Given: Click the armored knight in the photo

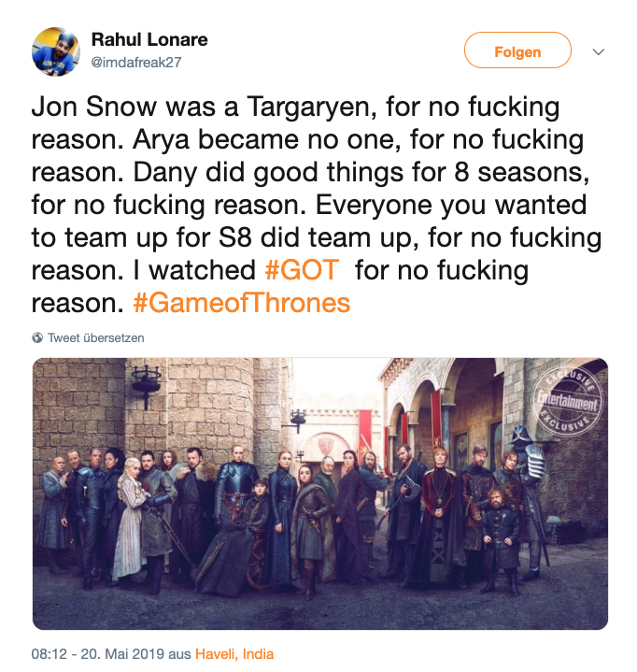Looking at the screenshot, I should 531,493.
